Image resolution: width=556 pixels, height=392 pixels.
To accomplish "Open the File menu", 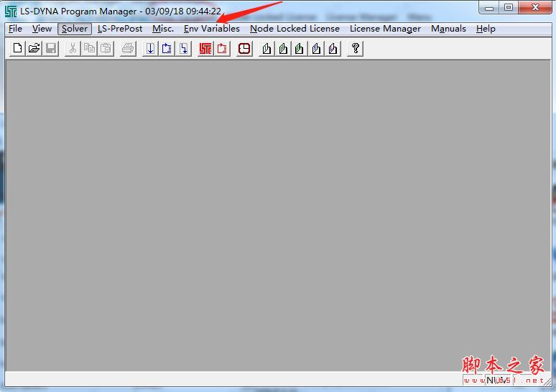I will click(x=15, y=29).
